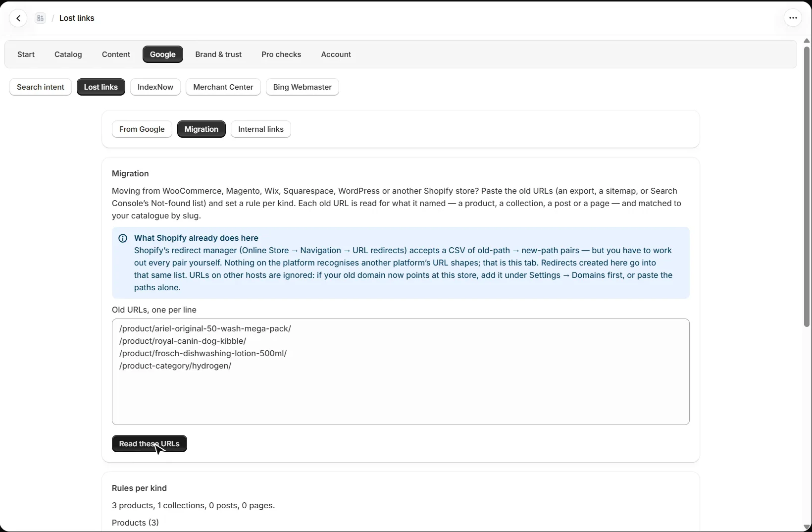Screen dimensions: 812x532
Task: Click the ariel-original-50-wash-mega-pack URL line
Action: (205, 329)
